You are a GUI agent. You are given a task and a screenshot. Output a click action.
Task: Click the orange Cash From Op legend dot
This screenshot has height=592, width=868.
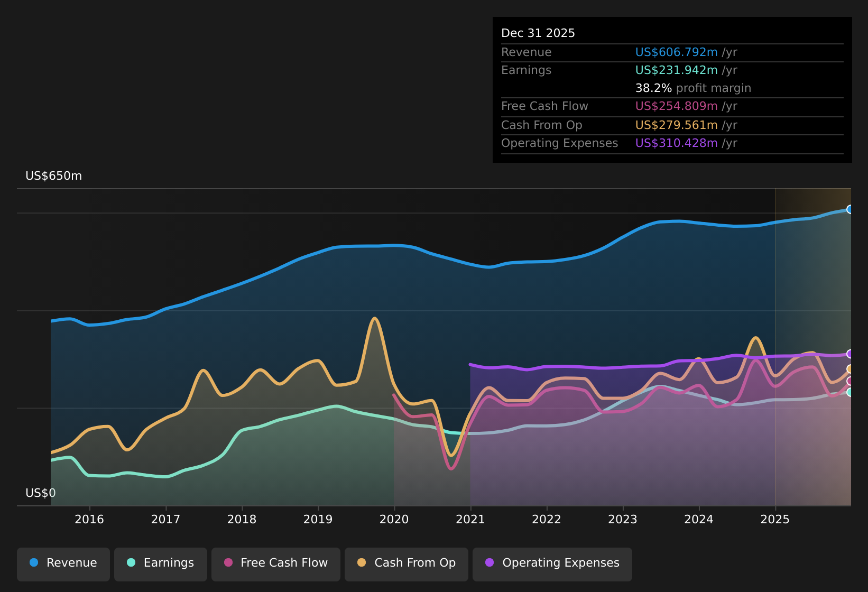[x=361, y=563]
